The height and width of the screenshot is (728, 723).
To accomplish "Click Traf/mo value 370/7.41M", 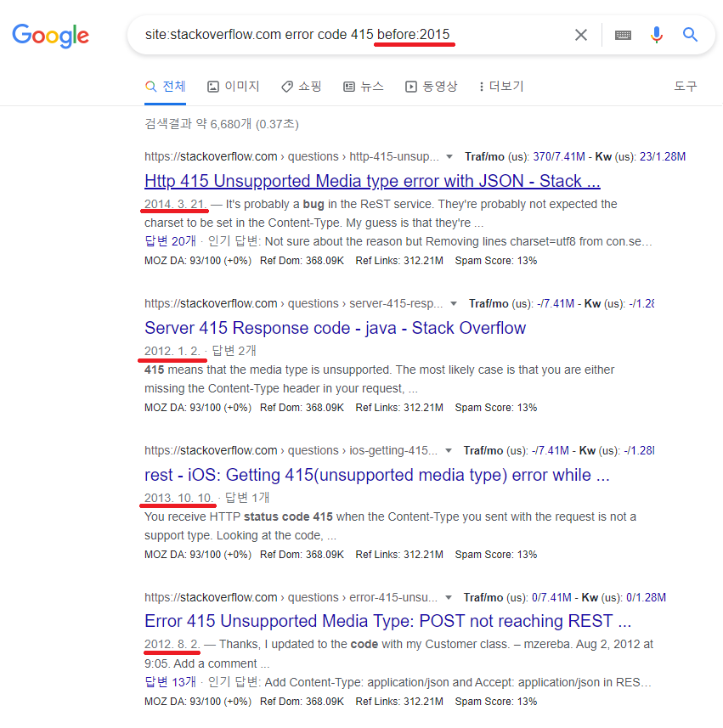I will 559,157.
